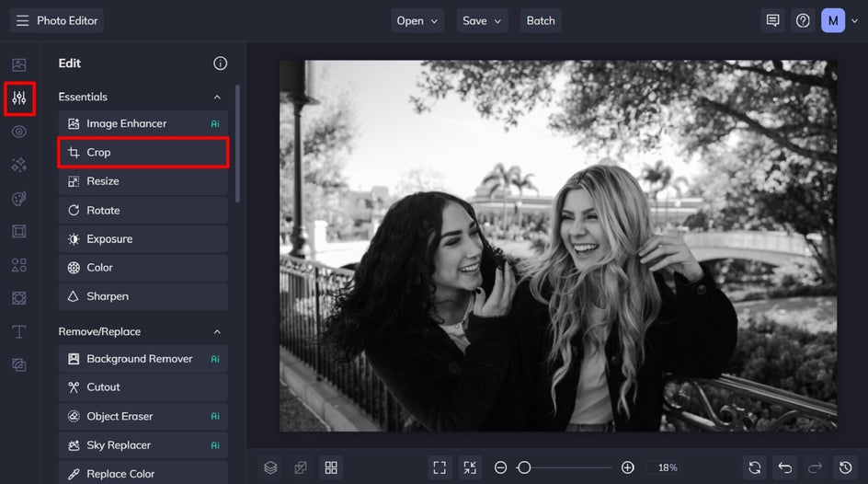
Task: Click the zoom slider handle
Action: click(x=524, y=468)
